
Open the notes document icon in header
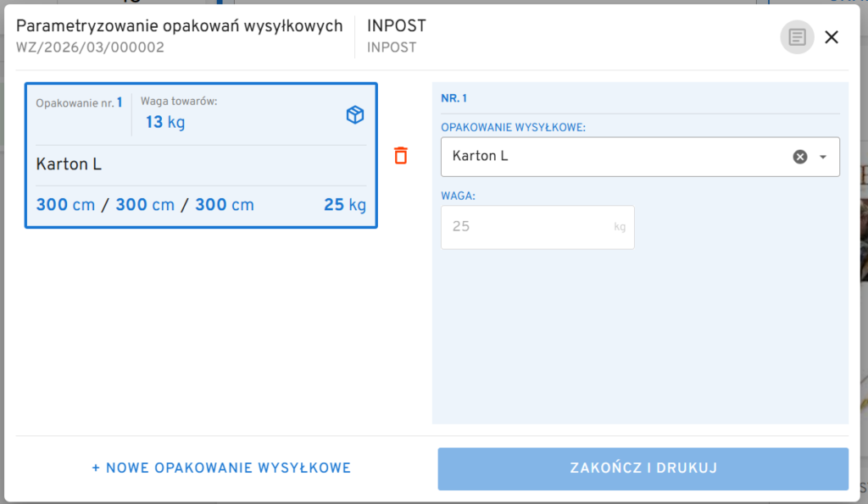(797, 37)
